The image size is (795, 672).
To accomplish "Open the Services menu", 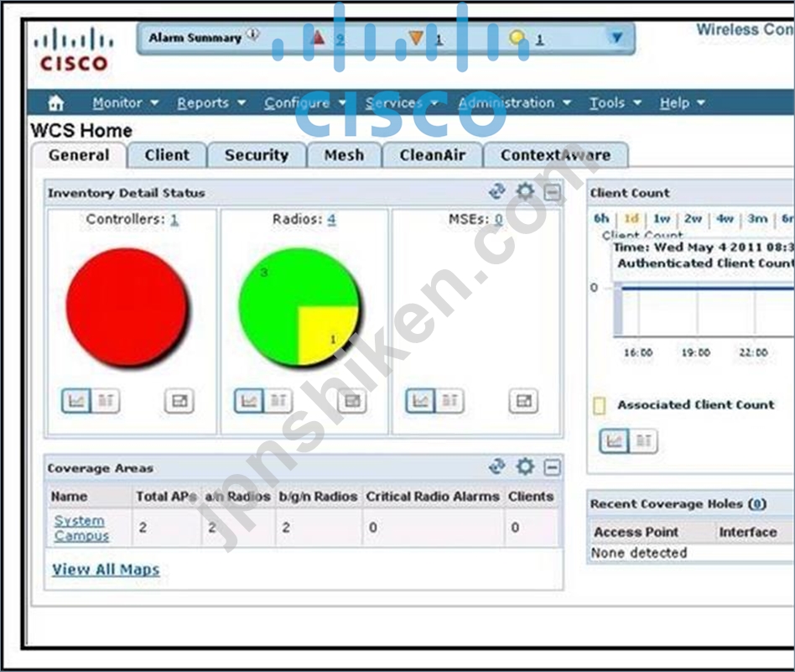I will coord(401,103).
